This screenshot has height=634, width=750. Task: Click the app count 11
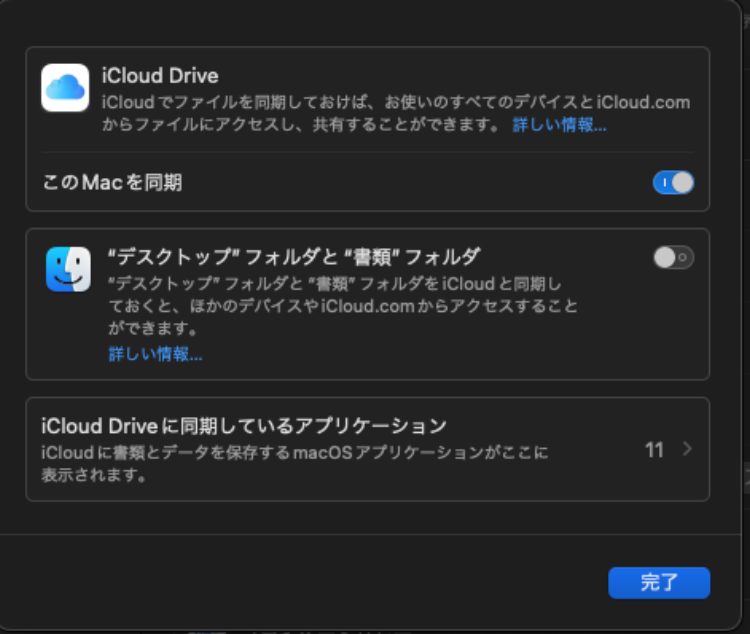[654, 450]
